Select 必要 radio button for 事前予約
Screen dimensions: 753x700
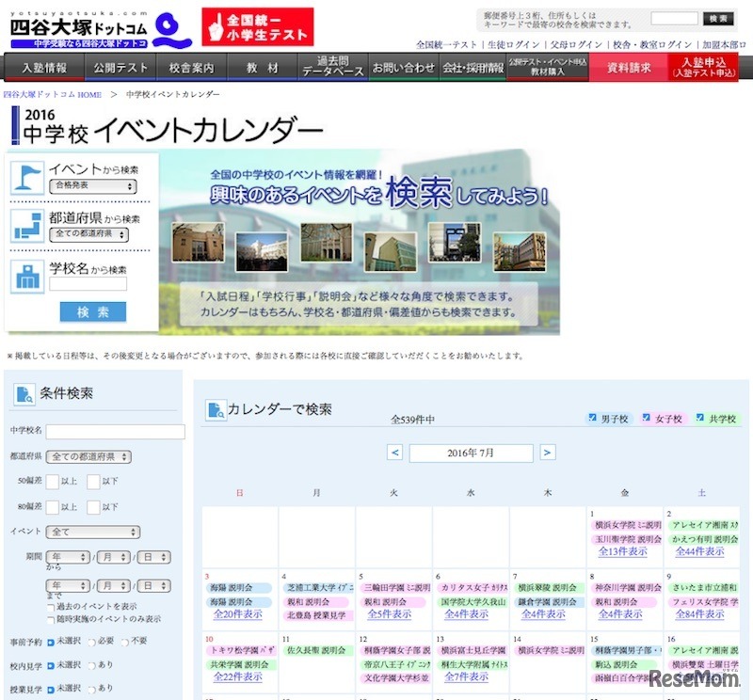(x=91, y=642)
